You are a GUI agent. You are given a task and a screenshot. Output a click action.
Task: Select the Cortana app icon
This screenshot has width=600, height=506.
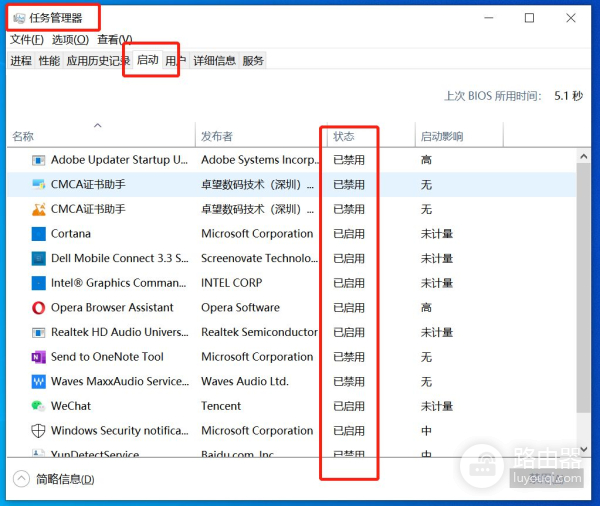coord(39,234)
